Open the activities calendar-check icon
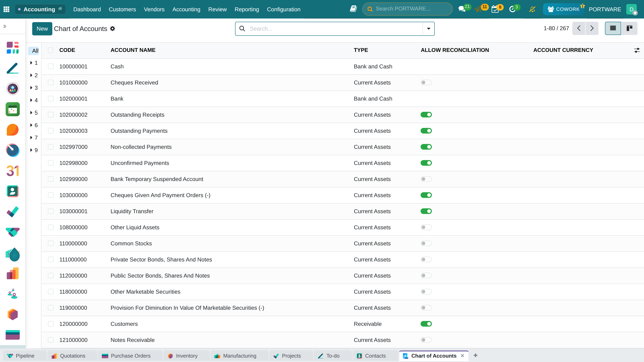The width and height of the screenshot is (644, 362). [x=495, y=9]
